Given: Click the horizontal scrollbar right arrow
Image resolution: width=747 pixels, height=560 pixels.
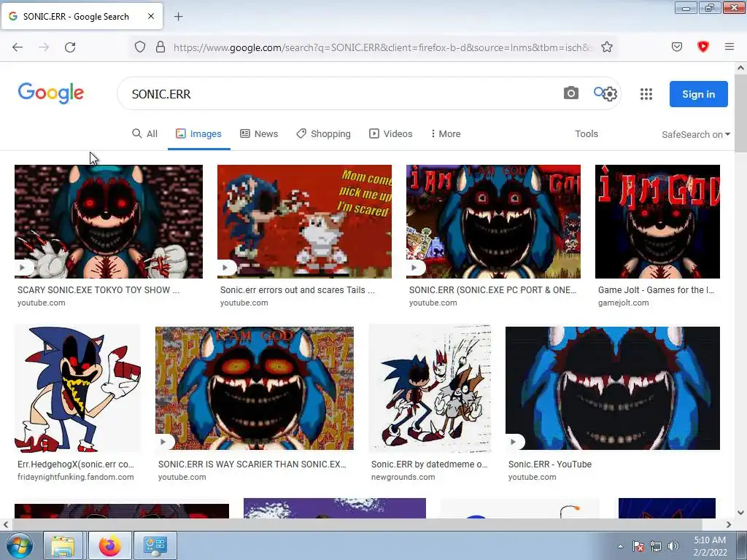Looking at the screenshot, I should 729,525.
